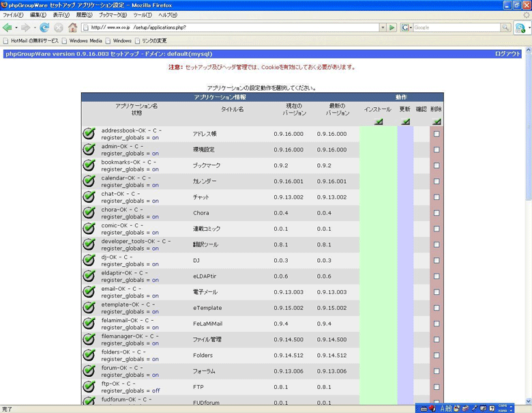The image size is (532, 413).
Task: Open the ツール(T) menu
Action: click(143, 14)
